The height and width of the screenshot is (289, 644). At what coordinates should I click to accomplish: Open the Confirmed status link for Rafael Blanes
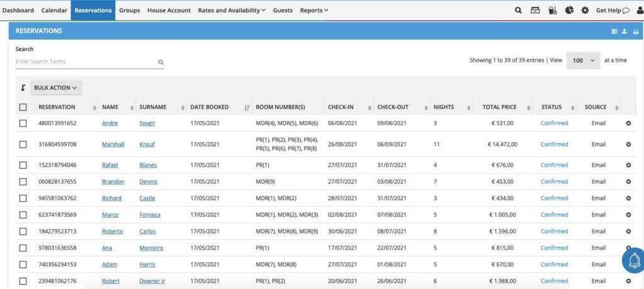click(554, 165)
